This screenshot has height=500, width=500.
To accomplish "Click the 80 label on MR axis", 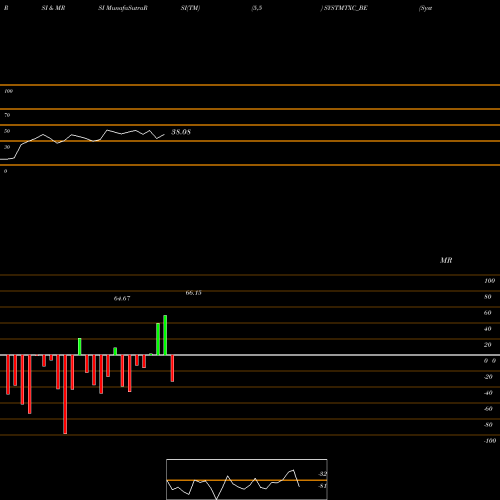I will coord(488,297).
